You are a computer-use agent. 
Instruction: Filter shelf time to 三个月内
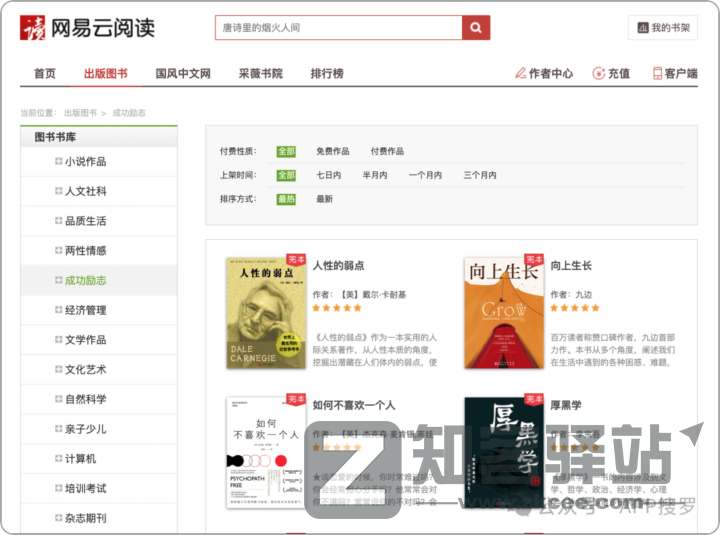pyautogui.click(x=480, y=175)
